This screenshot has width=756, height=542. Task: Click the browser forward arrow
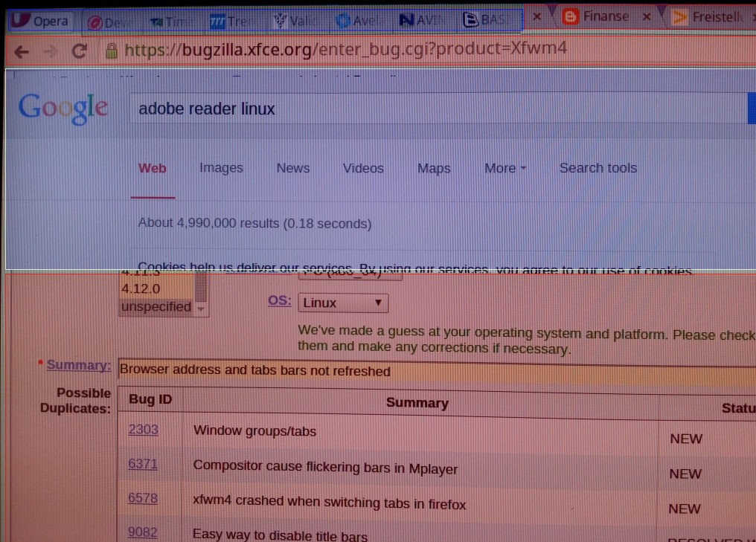pyautogui.click(x=49, y=51)
